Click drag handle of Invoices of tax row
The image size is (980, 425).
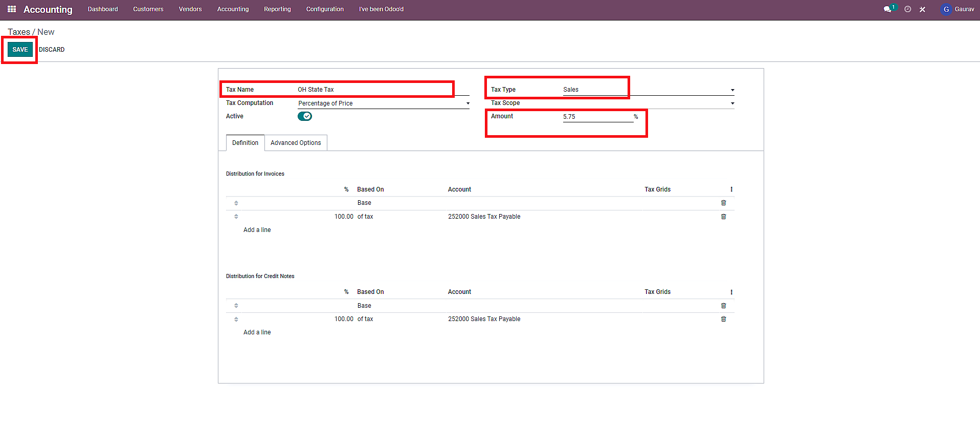pos(236,217)
